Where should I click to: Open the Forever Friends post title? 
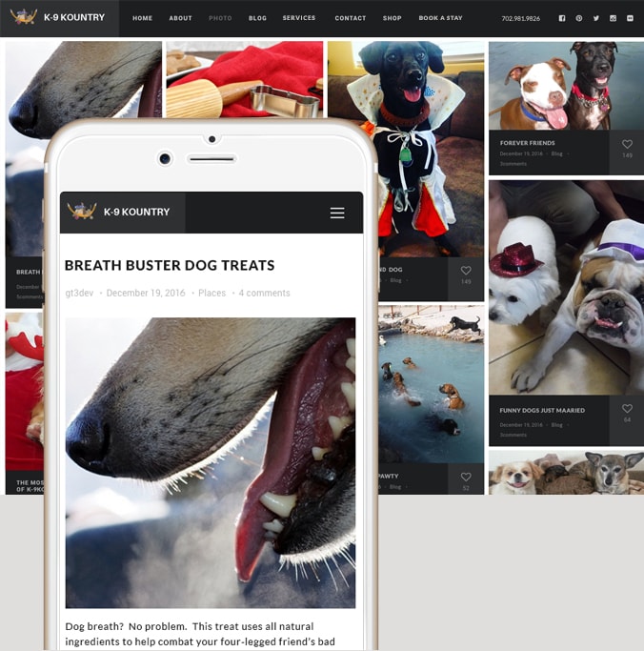[x=528, y=143]
